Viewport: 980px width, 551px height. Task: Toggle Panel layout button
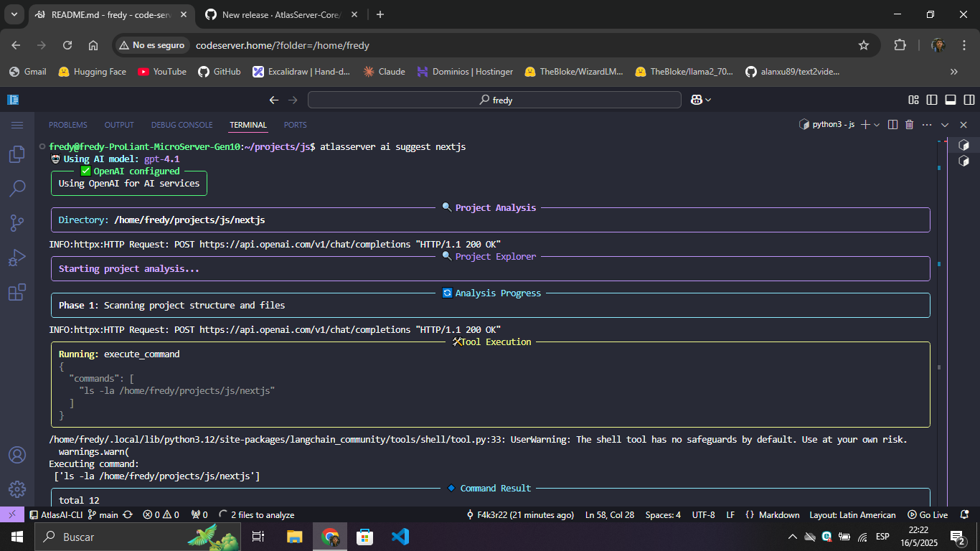tap(951, 100)
